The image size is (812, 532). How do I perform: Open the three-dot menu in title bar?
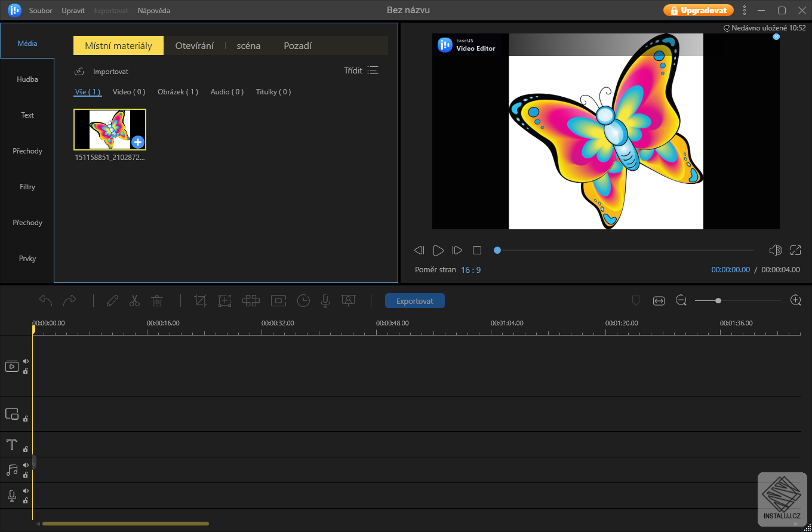pos(744,10)
